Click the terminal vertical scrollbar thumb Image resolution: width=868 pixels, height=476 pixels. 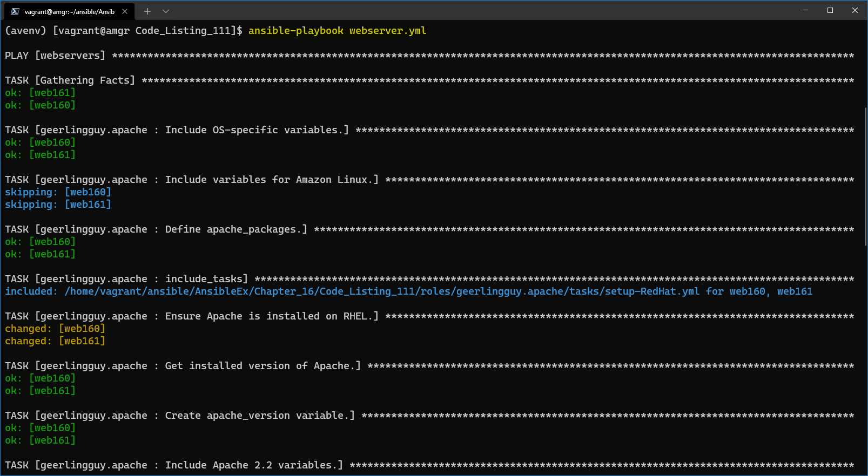pyautogui.click(x=865, y=177)
